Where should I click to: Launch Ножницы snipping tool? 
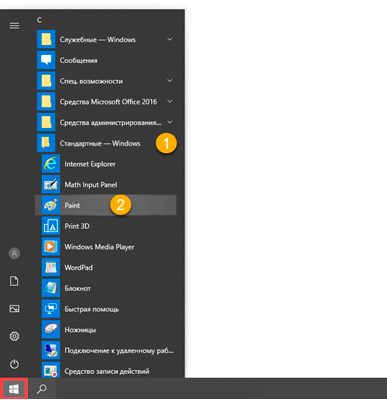click(105, 330)
